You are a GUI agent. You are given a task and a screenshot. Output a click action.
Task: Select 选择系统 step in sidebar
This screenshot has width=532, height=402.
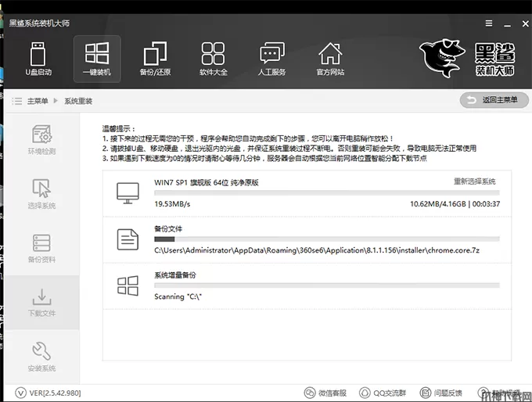[41, 194]
